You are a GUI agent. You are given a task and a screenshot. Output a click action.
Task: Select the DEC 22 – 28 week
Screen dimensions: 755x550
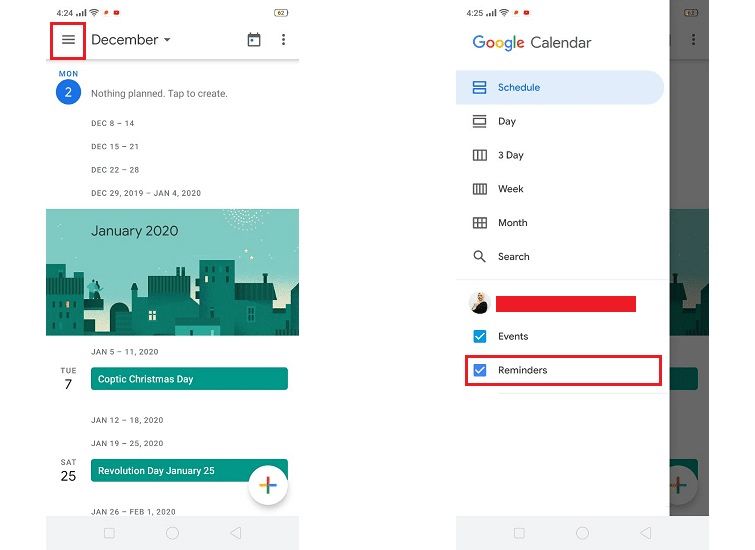115,170
